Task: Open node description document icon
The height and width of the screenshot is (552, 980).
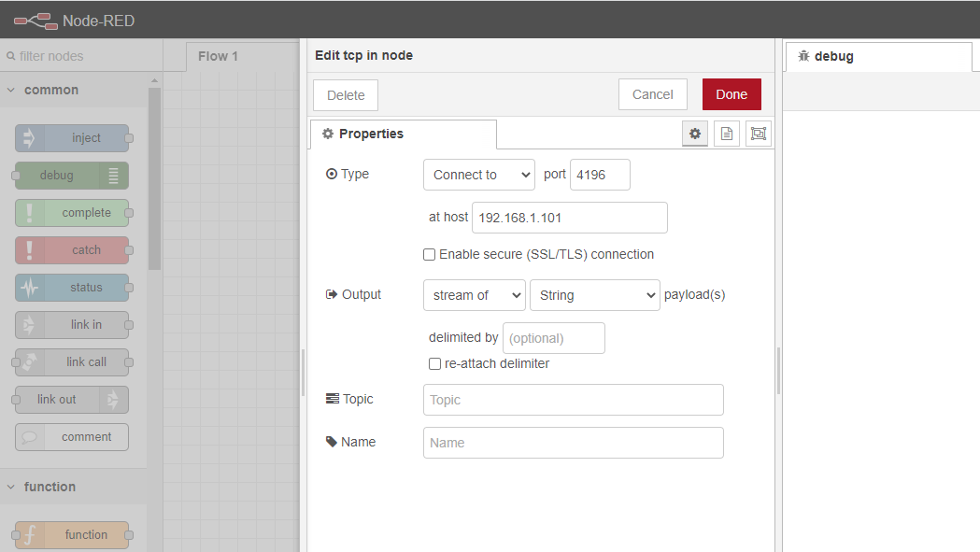Action: tap(727, 134)
